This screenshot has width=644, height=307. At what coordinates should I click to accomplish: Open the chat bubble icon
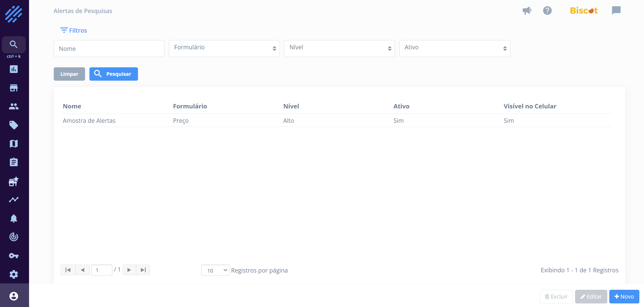coord(616,11)
